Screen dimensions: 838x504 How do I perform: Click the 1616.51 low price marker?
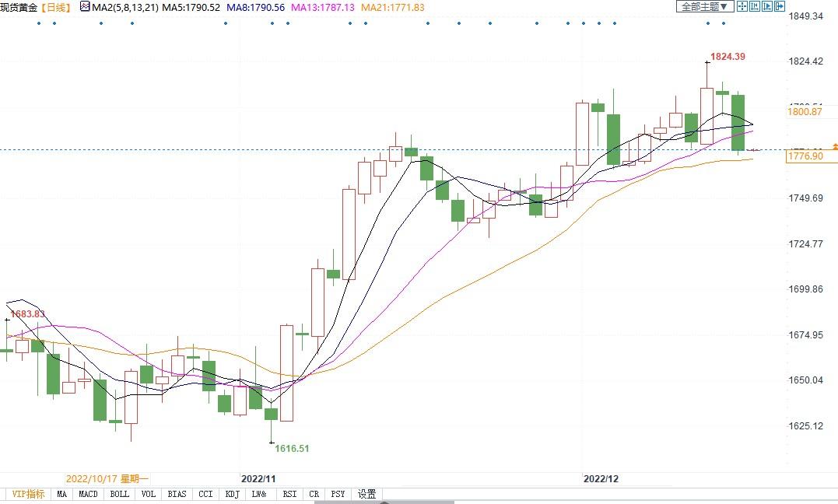click(292, 449)
